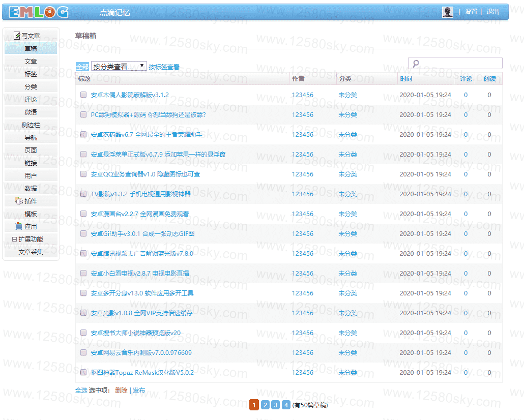Click 删除 to delete selected drafts
524x420 pixels.
pyautogui.click(x=121, y=391)
